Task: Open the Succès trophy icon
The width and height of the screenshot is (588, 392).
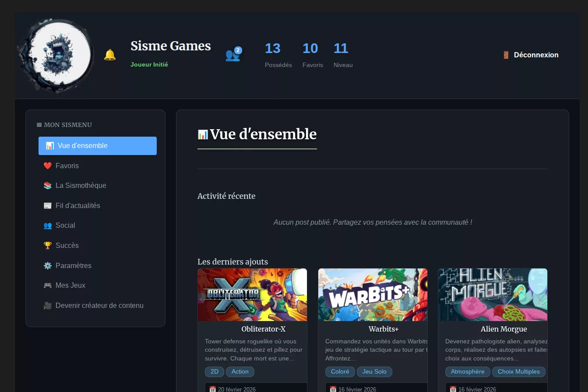Action: point(48,245)
